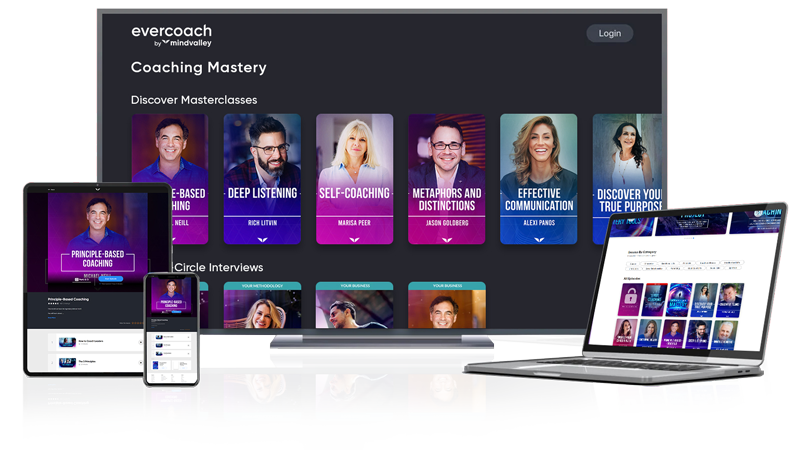Click the blue Read more link on tablet

51,318
